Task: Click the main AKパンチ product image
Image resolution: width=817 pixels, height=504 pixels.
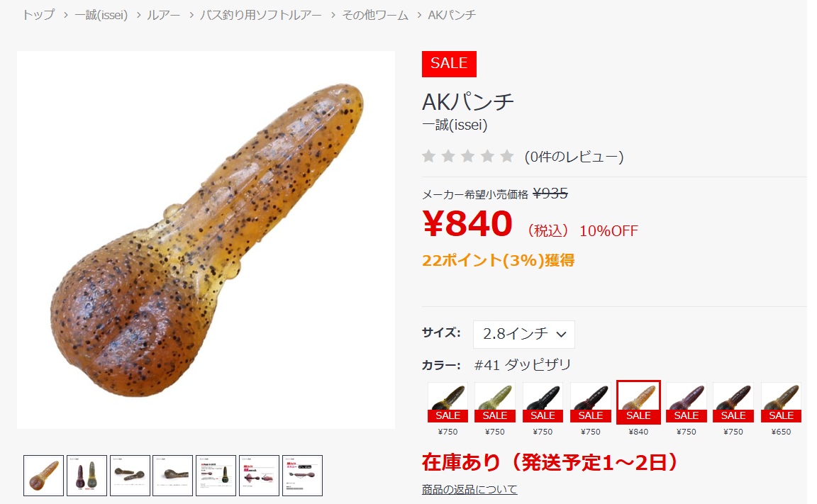Action: (x=206, y=240)
